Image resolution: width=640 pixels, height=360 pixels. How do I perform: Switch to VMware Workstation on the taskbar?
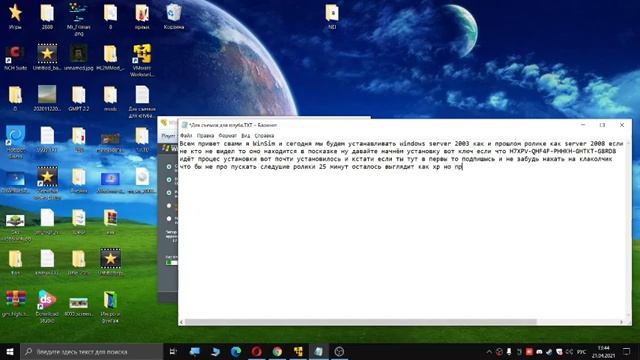click(x=298, y=351)
